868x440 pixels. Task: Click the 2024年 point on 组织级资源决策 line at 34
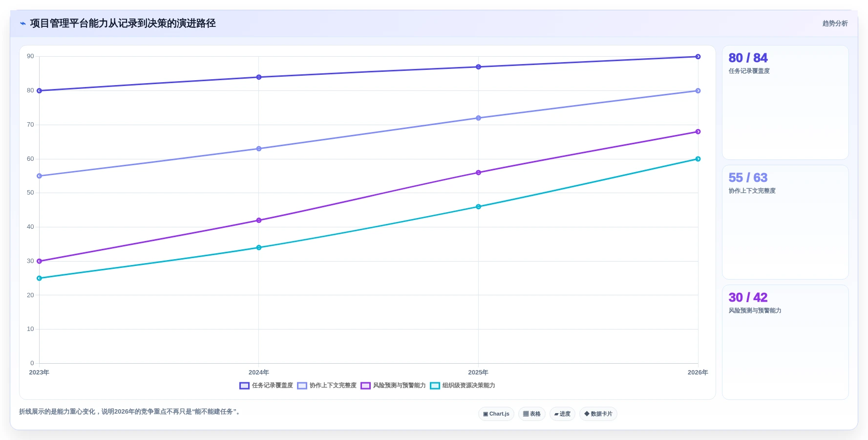(x=259, y=247)
